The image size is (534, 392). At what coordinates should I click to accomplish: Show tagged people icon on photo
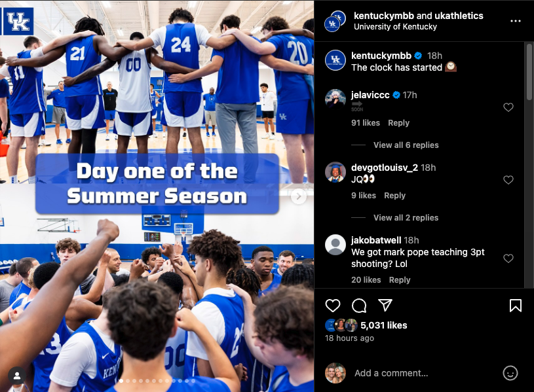point(16,376)
